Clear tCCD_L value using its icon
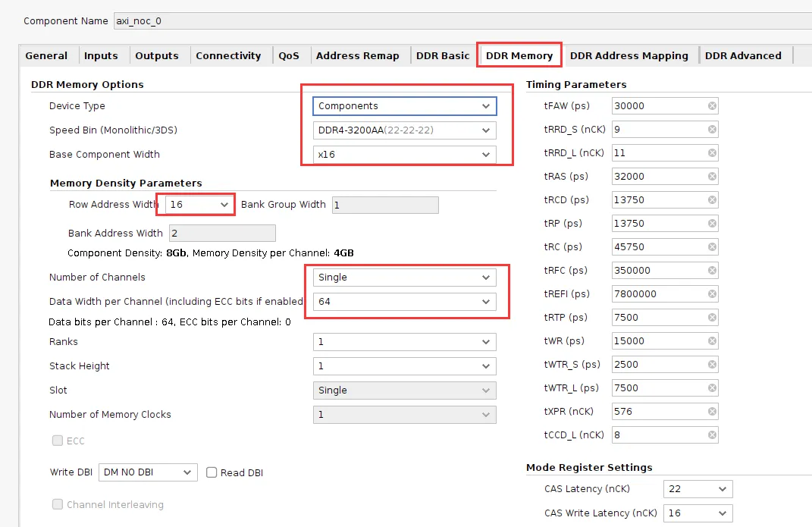812x527 pixels. pyautogui.click(x=712, y=435)
